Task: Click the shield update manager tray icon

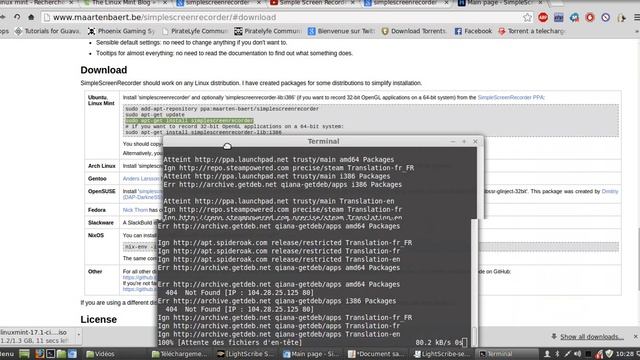Action: pos(609,354)
